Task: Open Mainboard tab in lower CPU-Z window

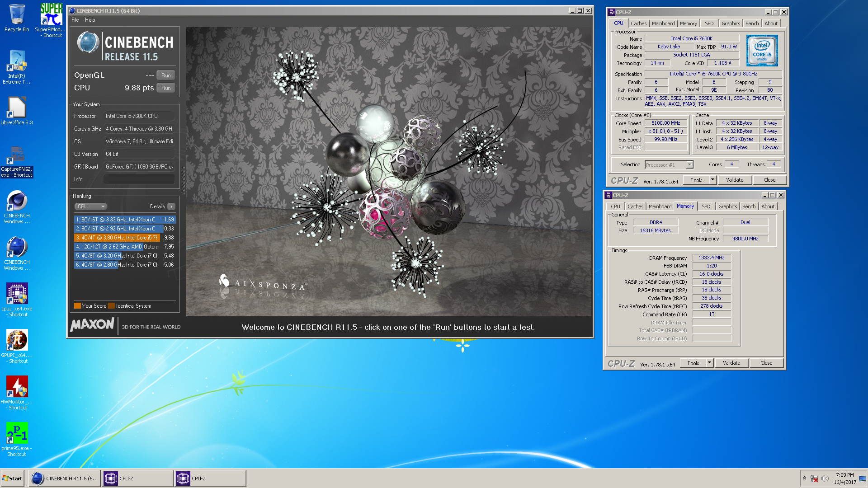Action: point(660,206)
